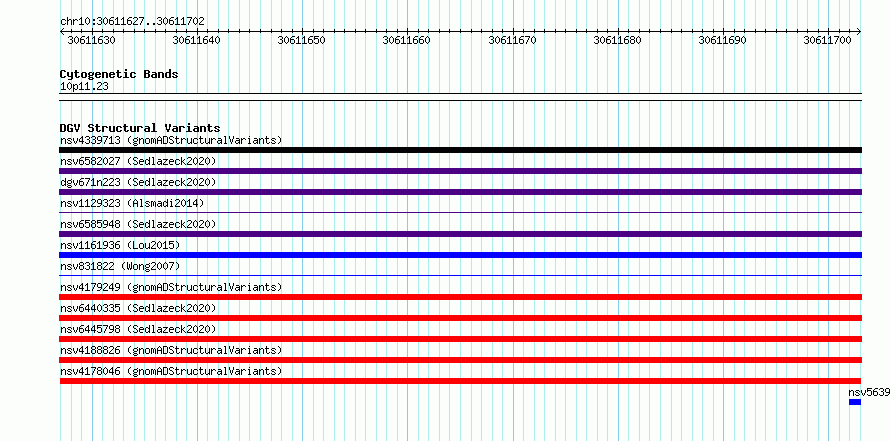Click the red nsv4179249 variant bar
This screenshot has width=890, height=441.
(460, 297)
